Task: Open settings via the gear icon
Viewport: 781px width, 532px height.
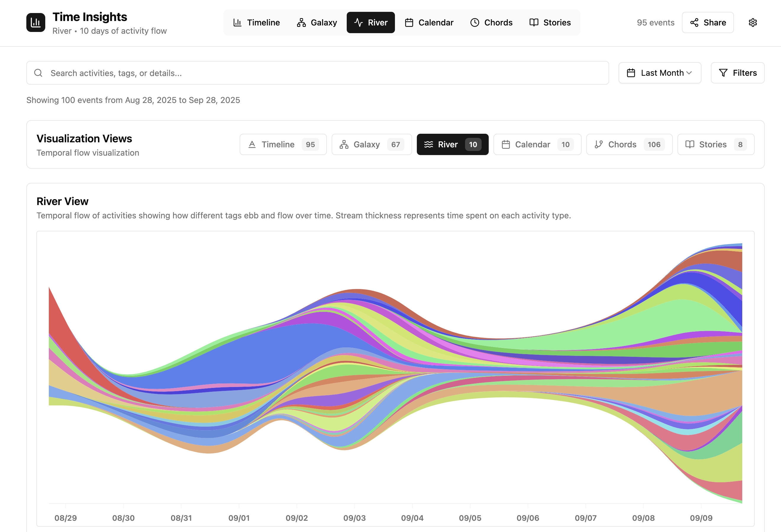Action: pos(752,22)
